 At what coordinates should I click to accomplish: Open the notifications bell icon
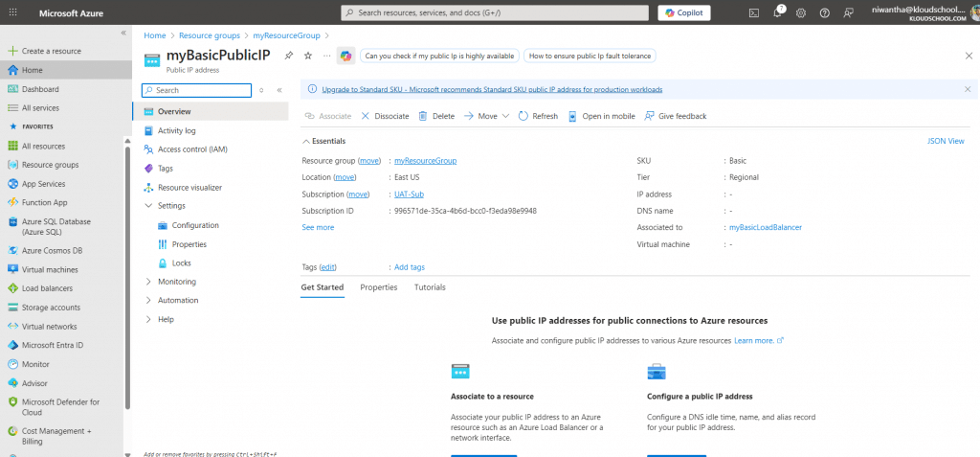click(777, 12)
